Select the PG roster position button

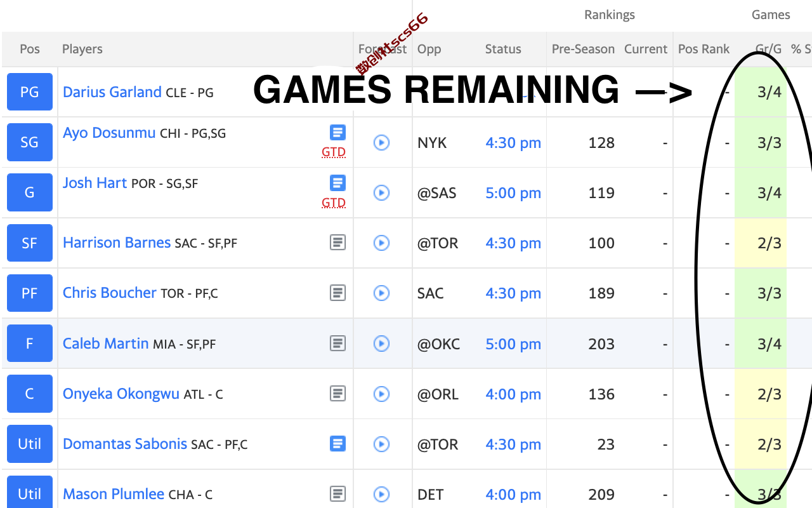[x=30, y=92]
